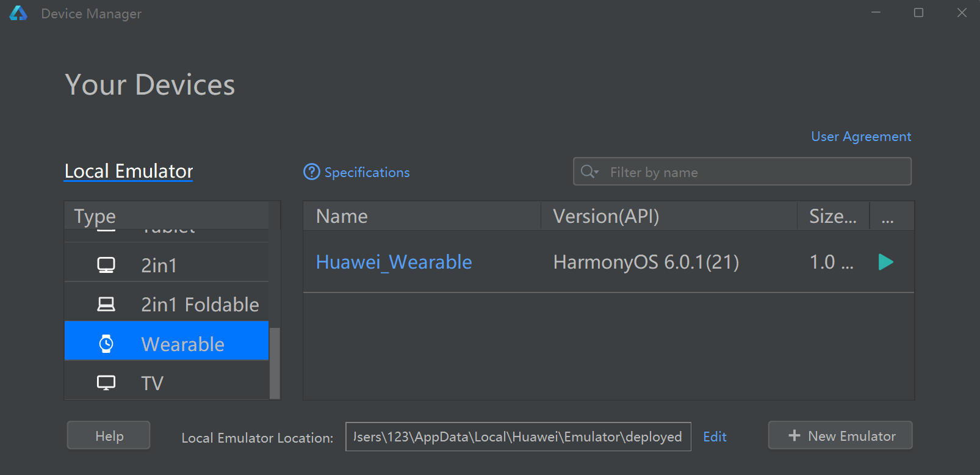The image size is (980, 475).
Task: Maximize the Device Manager window
Action: click(918, 13)
